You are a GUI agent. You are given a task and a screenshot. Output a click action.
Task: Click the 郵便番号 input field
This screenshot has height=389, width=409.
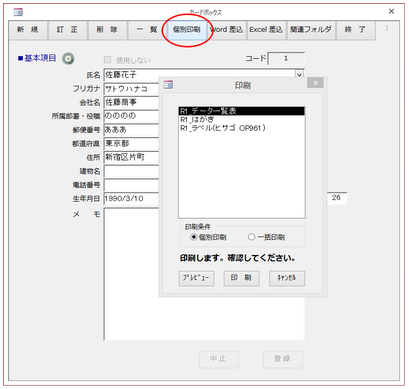point(132,130)
